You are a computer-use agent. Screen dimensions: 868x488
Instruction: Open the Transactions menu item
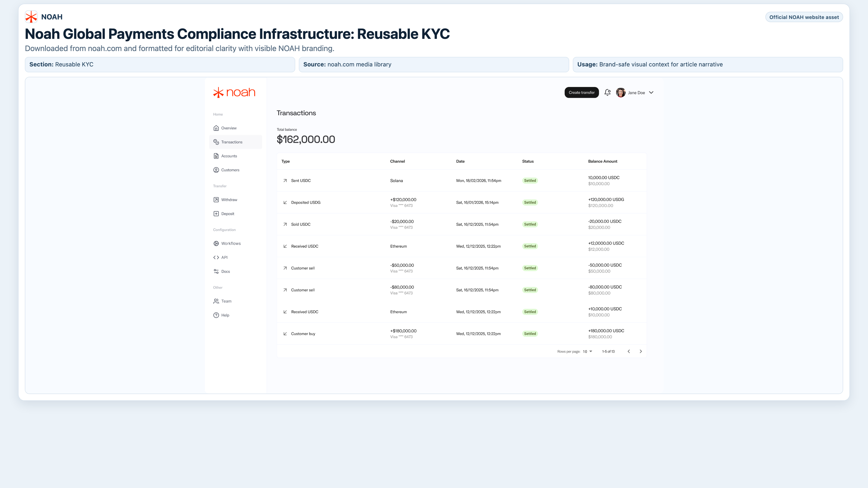click(x=231, y=142)
